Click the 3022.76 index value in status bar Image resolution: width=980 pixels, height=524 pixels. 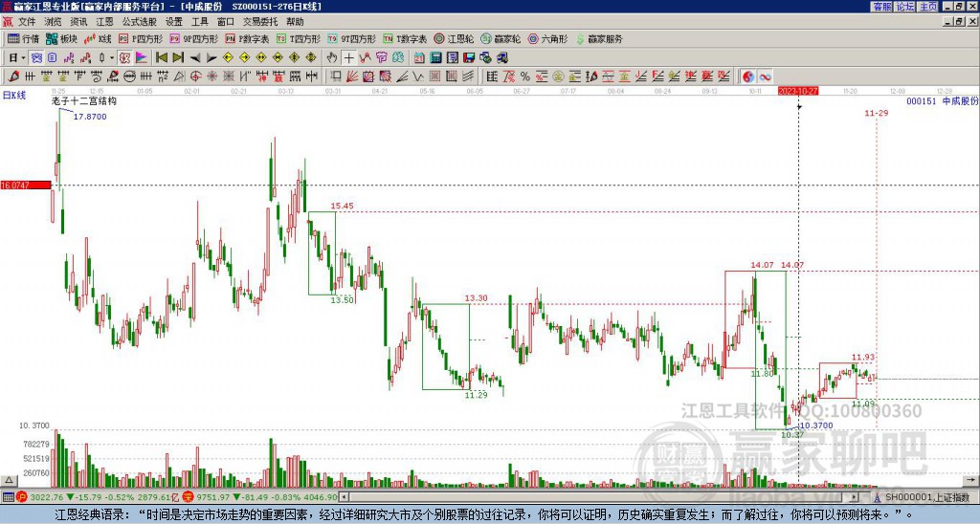47,497
